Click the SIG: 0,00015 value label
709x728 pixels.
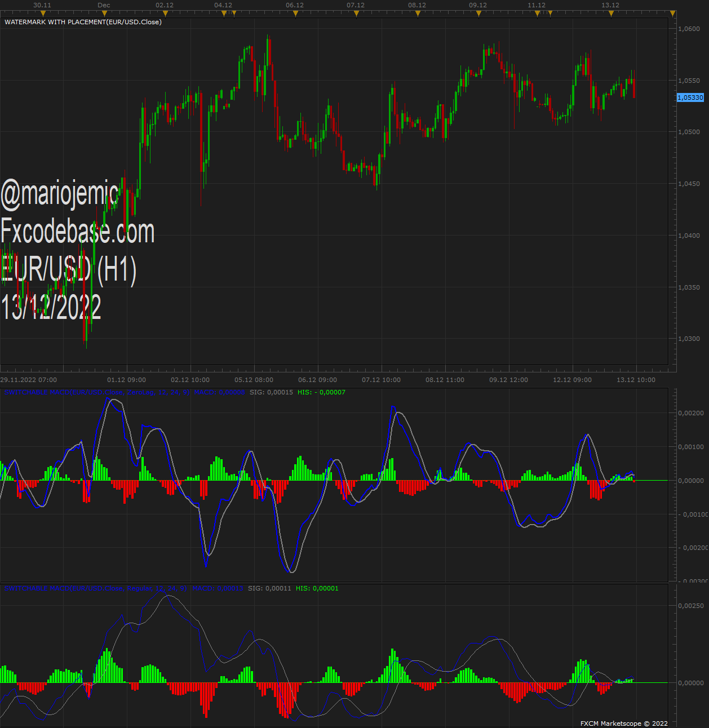271,392
